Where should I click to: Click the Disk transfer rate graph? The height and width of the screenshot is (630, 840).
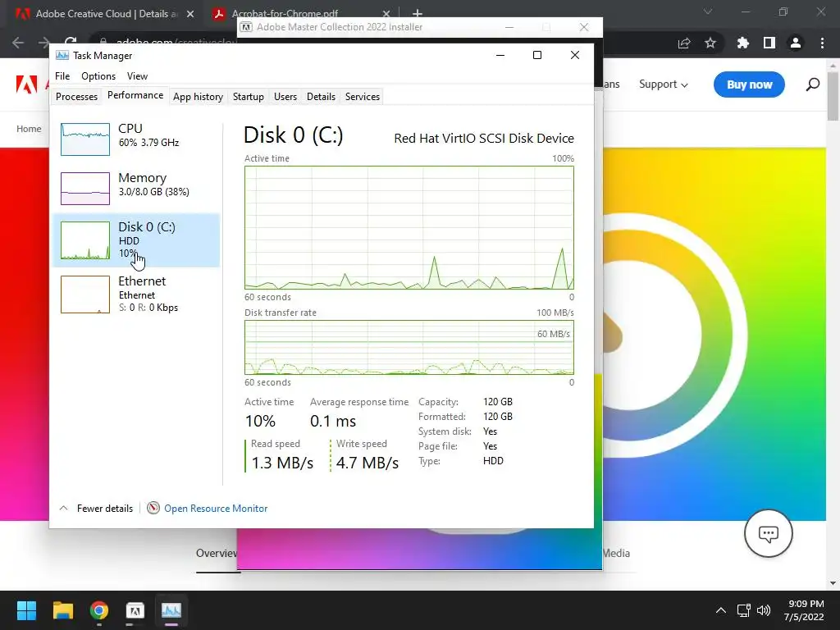pyautogui.click(x=409, y=347)
